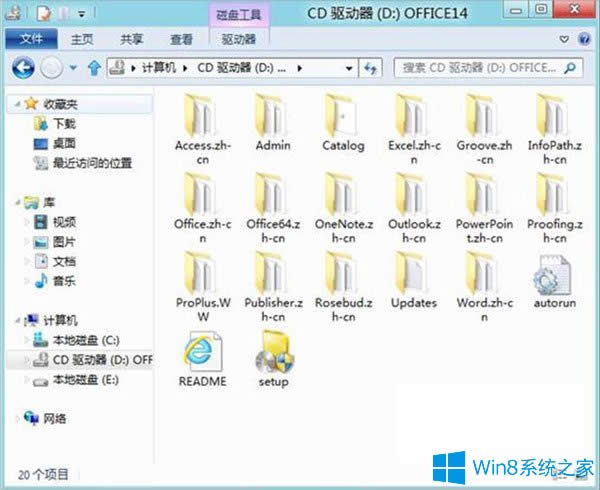Click the 计算机 breadcrumb in address bar

coord(157,68)
